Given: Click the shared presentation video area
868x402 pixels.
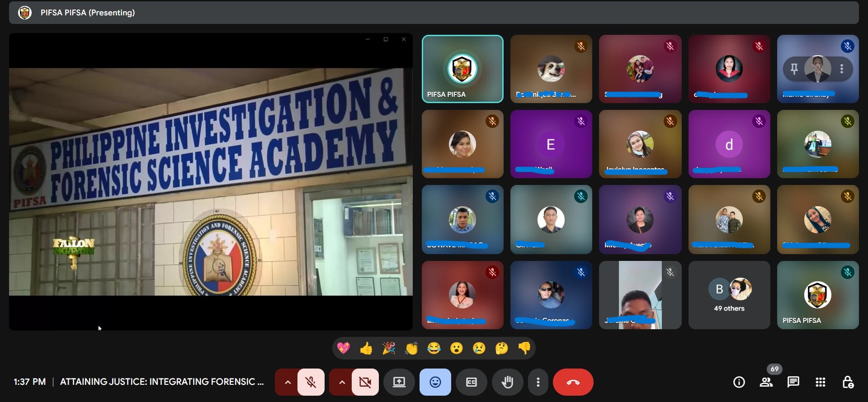Looking at the screenshot, I should tap(211, 181).
